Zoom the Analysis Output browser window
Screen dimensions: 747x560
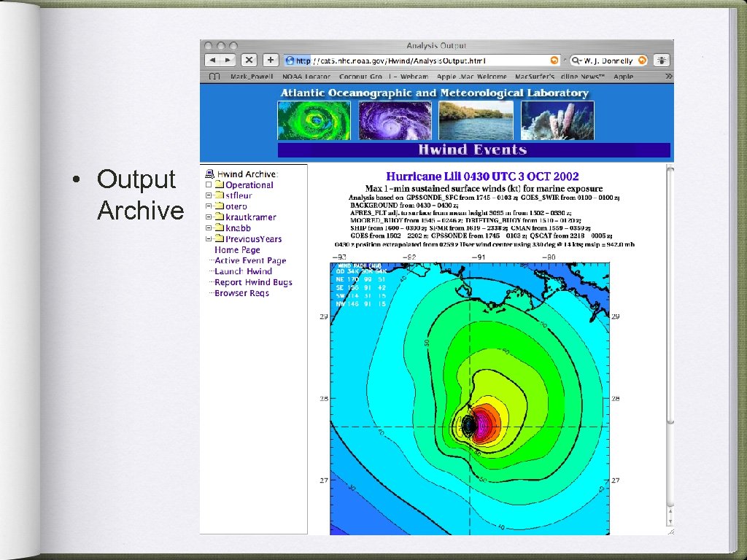233,46
